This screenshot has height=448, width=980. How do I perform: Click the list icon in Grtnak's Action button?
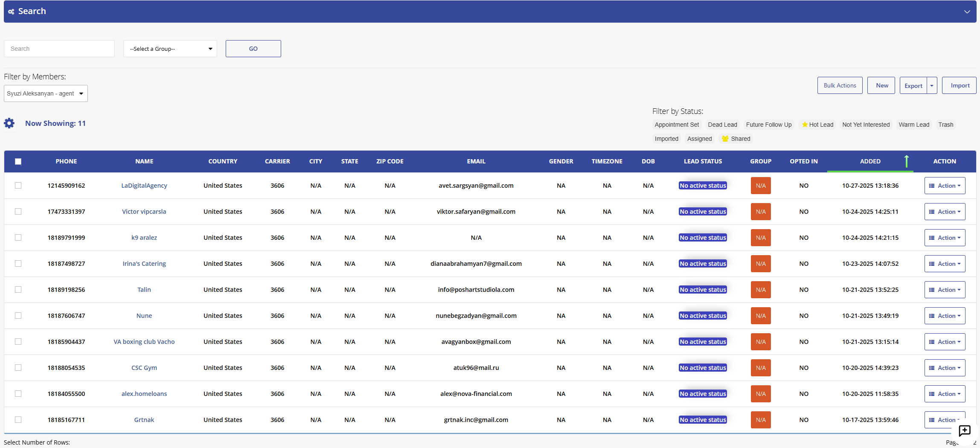(931, 420)
